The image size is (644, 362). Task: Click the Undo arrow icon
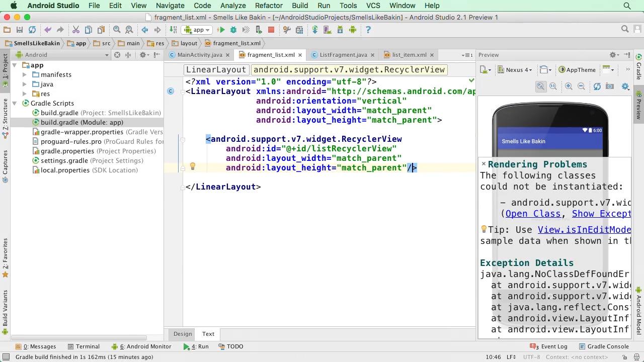coord(48,30)
